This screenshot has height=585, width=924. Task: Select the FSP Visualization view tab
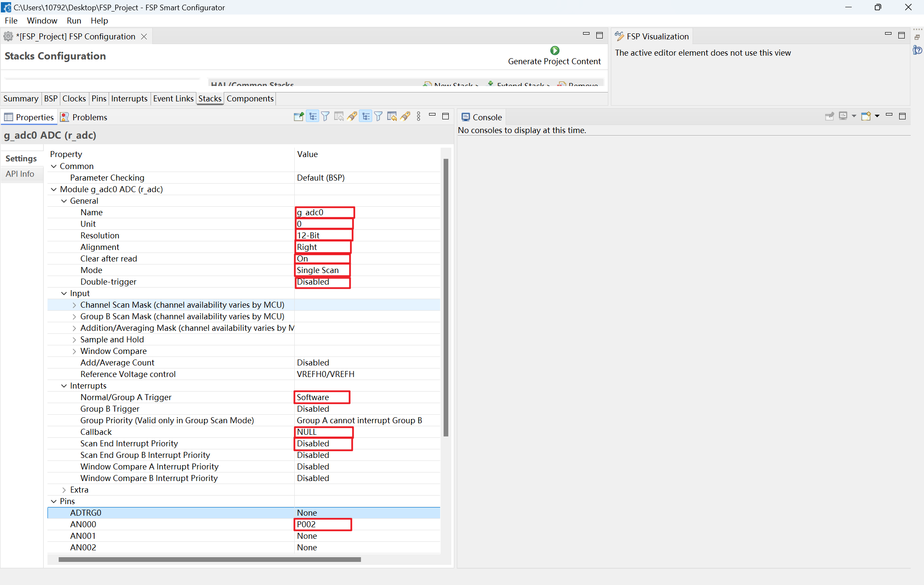pos(652,36)
